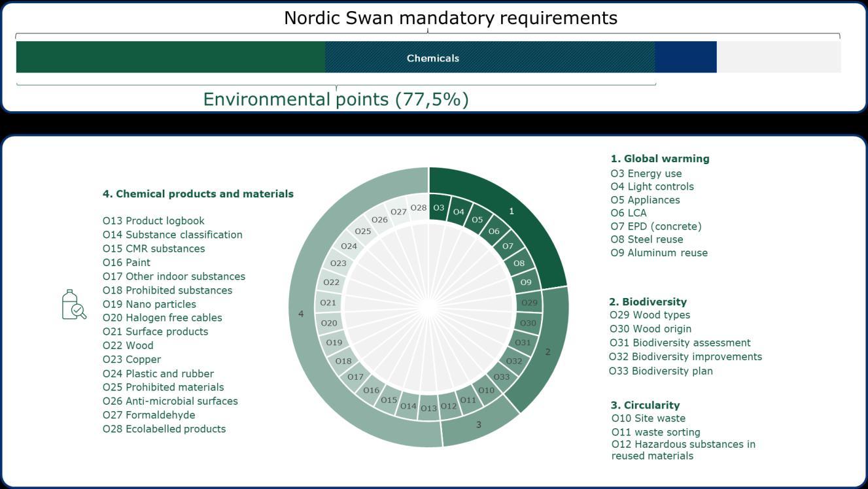Click the light grey segment of the requirements bar

click(778, 58)
